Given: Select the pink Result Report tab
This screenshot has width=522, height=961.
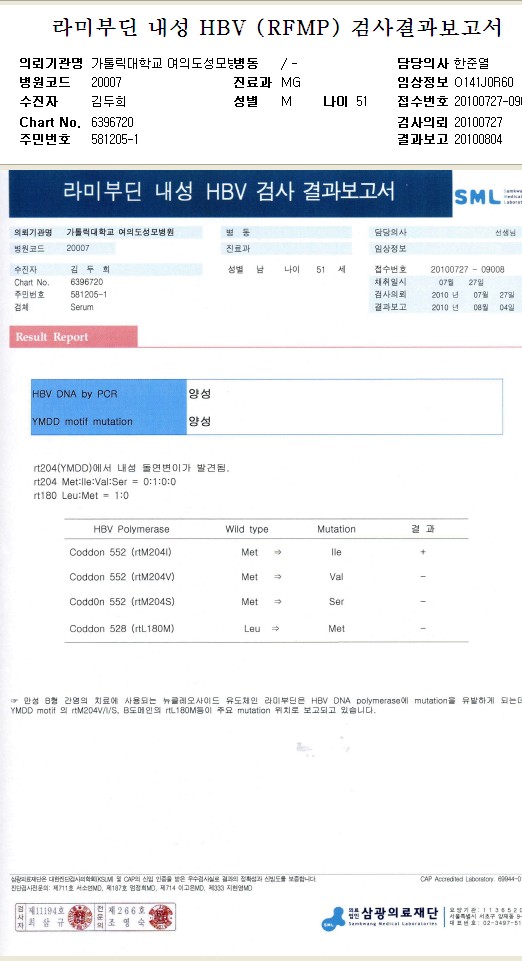Looking at the screenshot, I should click(x=74, y=337).
